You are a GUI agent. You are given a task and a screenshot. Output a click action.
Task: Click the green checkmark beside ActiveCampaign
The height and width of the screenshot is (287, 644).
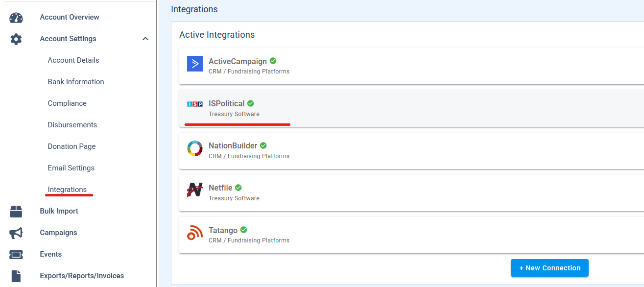tap(273, 61)
